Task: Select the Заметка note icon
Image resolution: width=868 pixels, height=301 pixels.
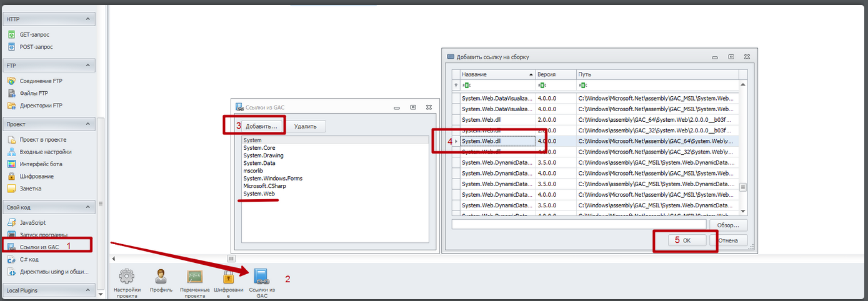Action: [x=11, y=189]
